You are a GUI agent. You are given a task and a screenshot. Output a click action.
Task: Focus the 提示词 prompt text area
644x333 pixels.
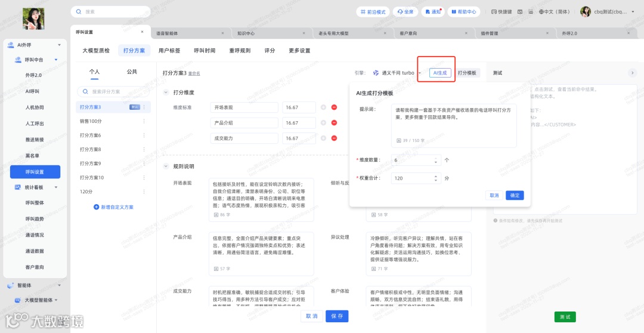(x=454, y=125)
